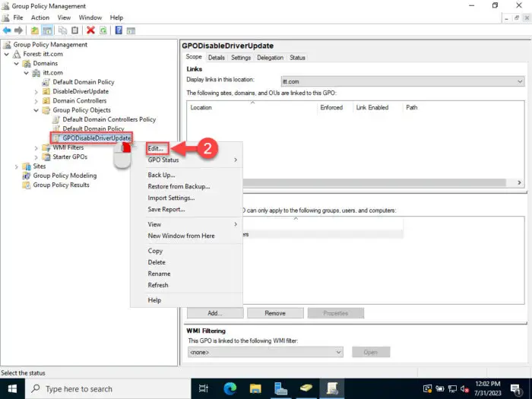The width and height of the screenshot is (532, 399).
Task: Click the Group Policy Management taskbar icon
Action: tap(331, 389)
